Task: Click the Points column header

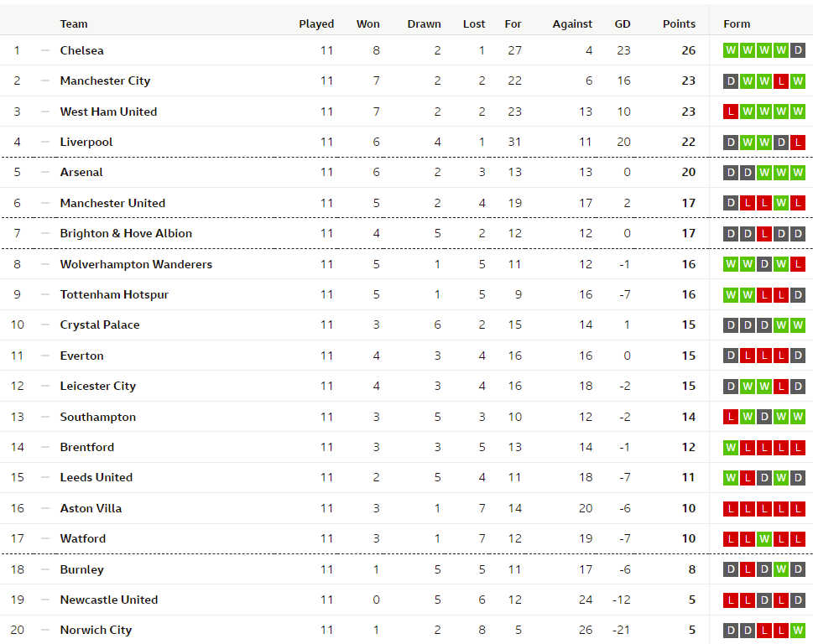Action: click(679, 23)
